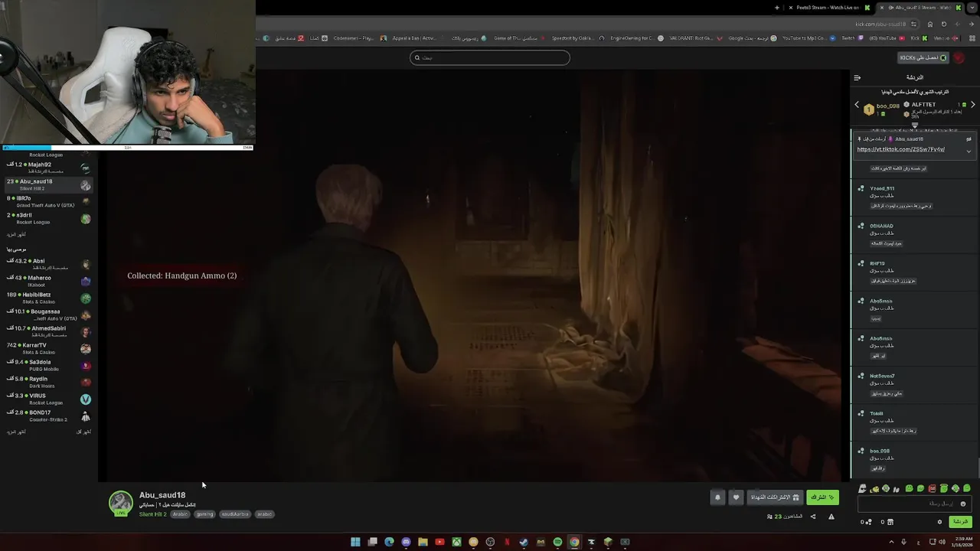Click the Get KICKs button
This screenshot has width=980, height=551.
924,57
